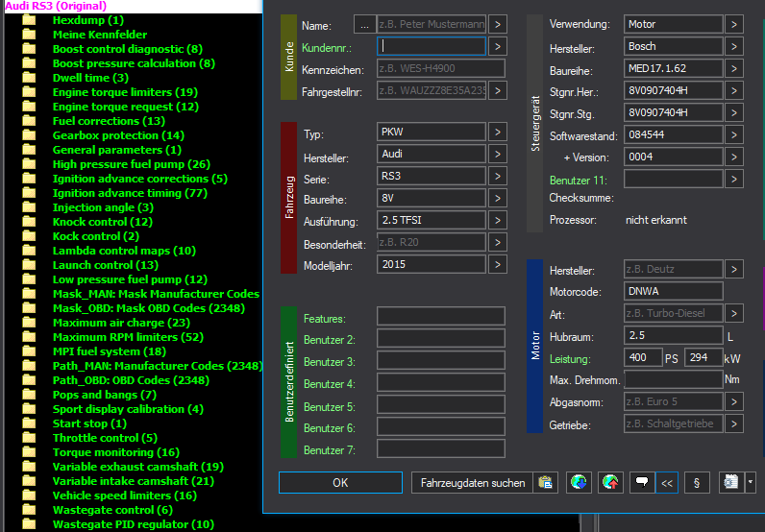
Task: Select Audi RS3 (Original) root item
Action: tap(56, 6)
